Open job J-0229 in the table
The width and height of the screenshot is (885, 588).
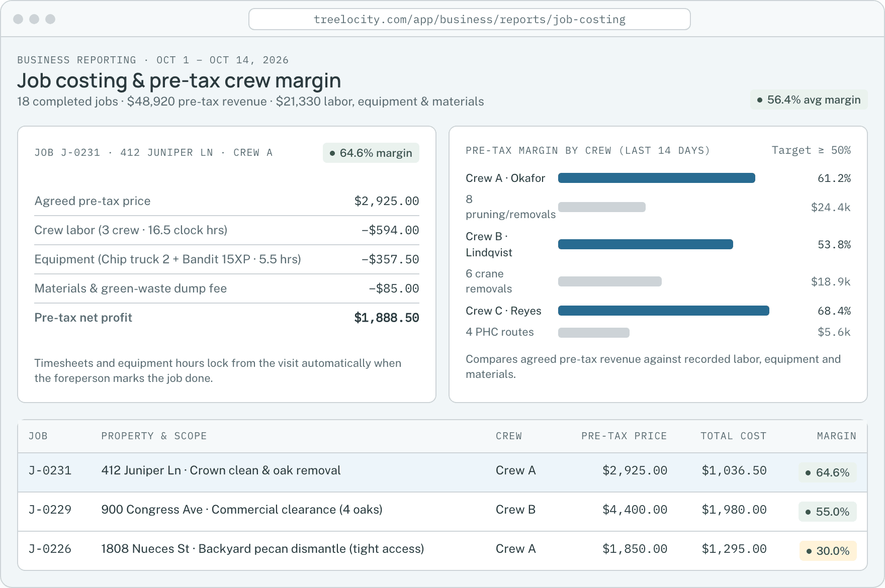50,510
